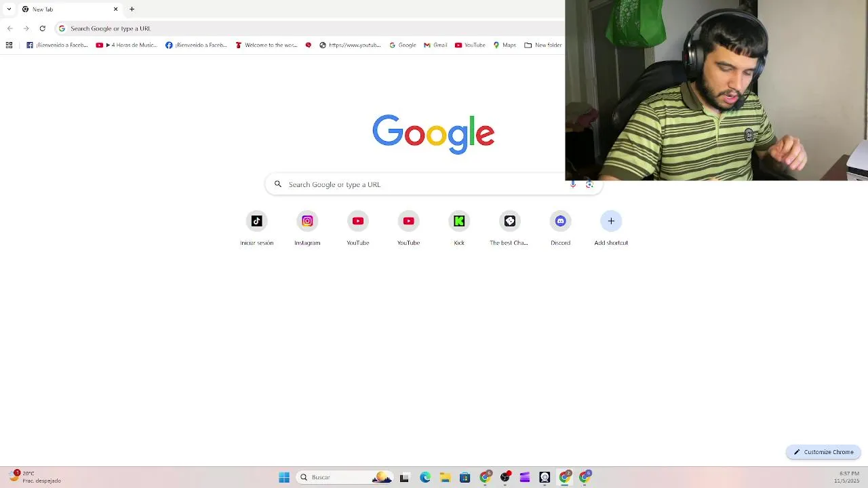Screen dimensions: 868x488
Task: Go forward to next page
Action: [x=26, y=28]
